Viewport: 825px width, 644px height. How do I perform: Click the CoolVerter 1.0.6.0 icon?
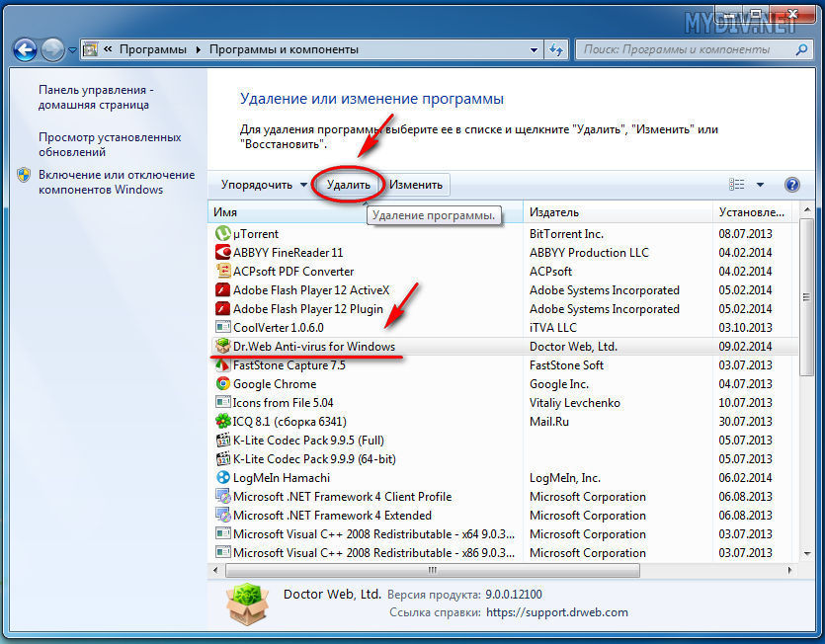pos(223,327)
